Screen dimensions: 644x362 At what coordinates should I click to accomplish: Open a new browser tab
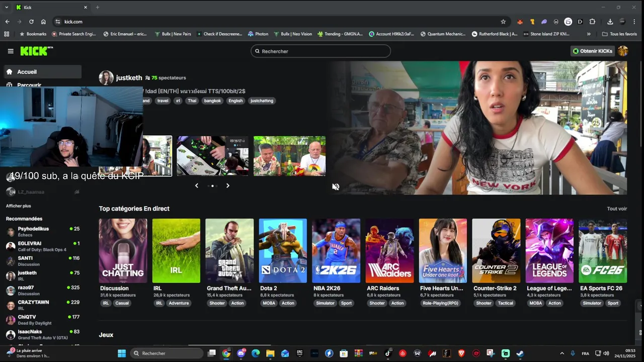click(98, 7)
